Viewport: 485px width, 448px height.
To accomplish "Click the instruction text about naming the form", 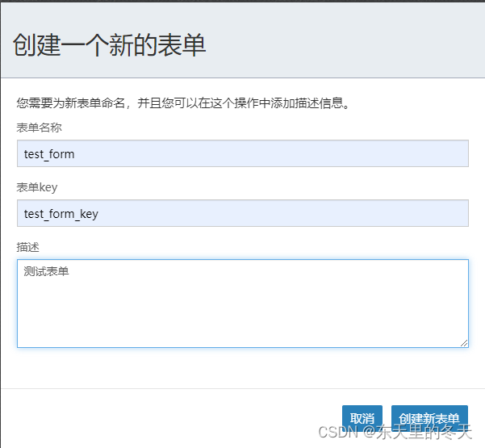I will point(184,103).
